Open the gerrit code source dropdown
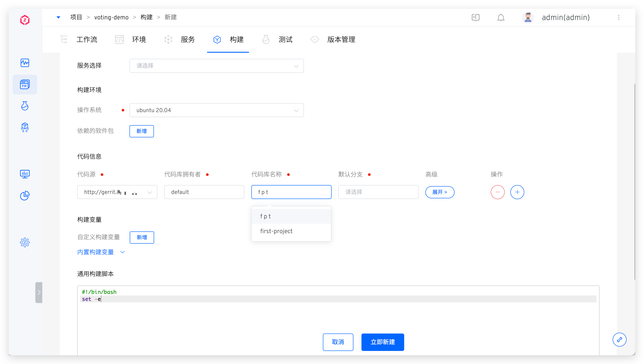This screenshot has height=364, width=644. [x=117, y=192]
